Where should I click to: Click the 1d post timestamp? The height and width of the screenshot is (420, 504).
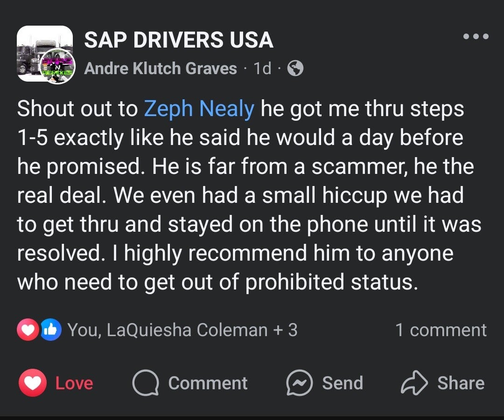262,69
